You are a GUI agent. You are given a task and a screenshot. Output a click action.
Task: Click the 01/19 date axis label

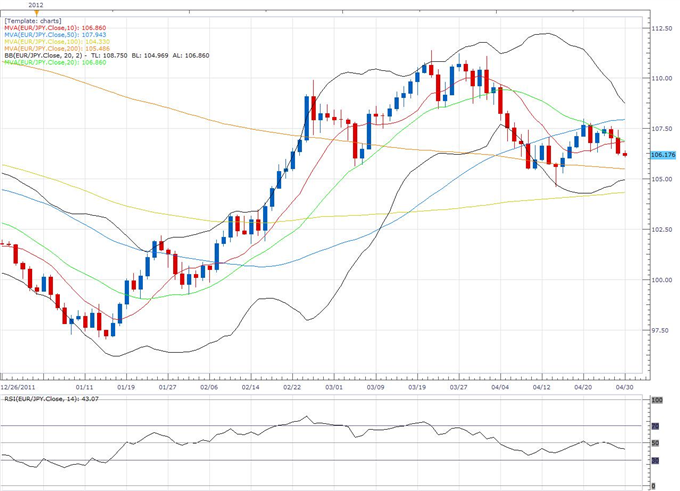click(x=126, y=387)
